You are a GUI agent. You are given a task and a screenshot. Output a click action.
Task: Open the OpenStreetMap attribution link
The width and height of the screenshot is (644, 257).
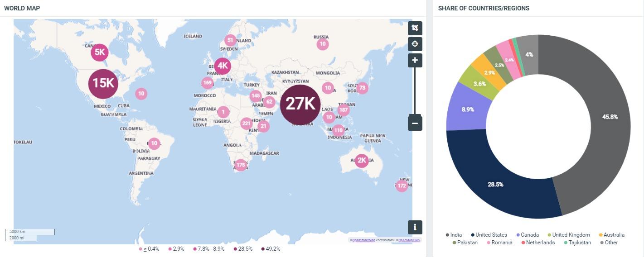point(363,240)
